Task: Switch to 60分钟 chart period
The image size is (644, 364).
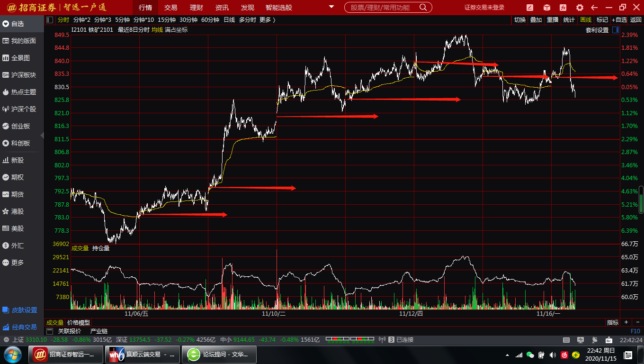Action: 210,19
